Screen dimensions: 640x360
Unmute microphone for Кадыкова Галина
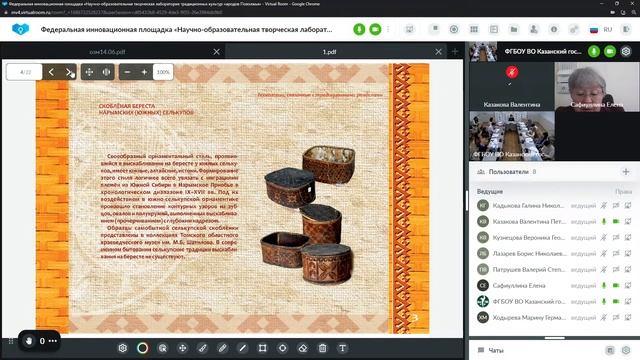pyautogui.click(x=604, y=205)
